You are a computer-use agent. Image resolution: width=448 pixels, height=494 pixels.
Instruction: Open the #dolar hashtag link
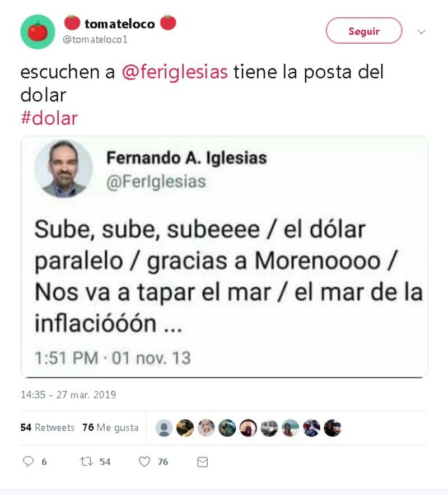coord(49,119)
